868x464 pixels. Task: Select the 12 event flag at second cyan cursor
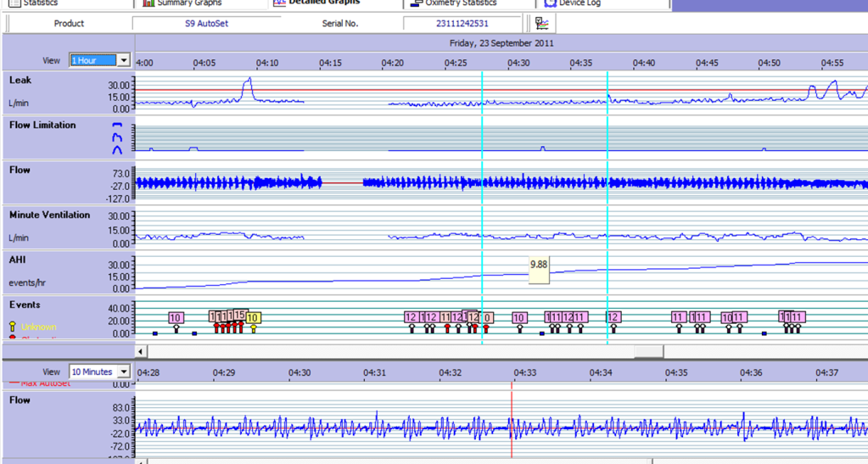(x=613, y=317)
